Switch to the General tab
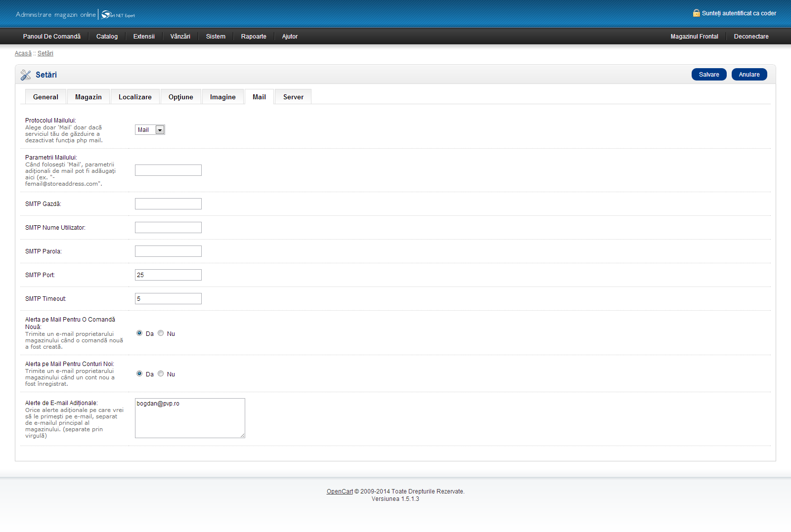This screenshot has width=791, height=532. [45, 97]
